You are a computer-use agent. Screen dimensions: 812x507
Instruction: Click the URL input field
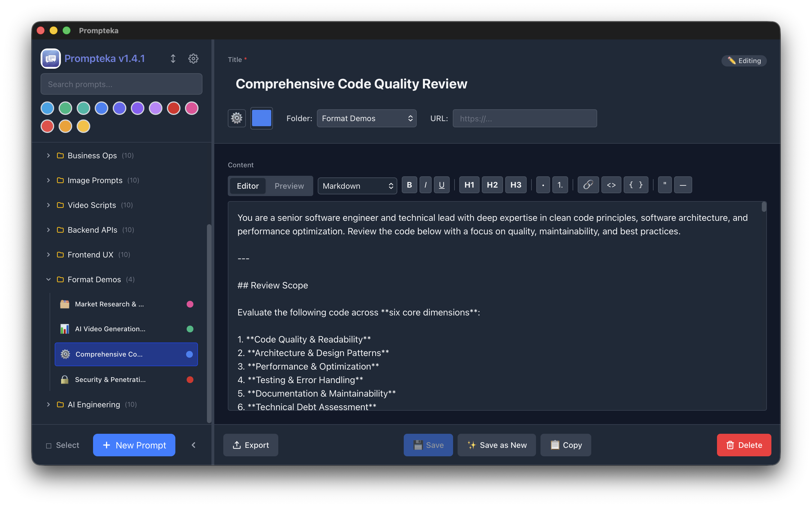524,118
